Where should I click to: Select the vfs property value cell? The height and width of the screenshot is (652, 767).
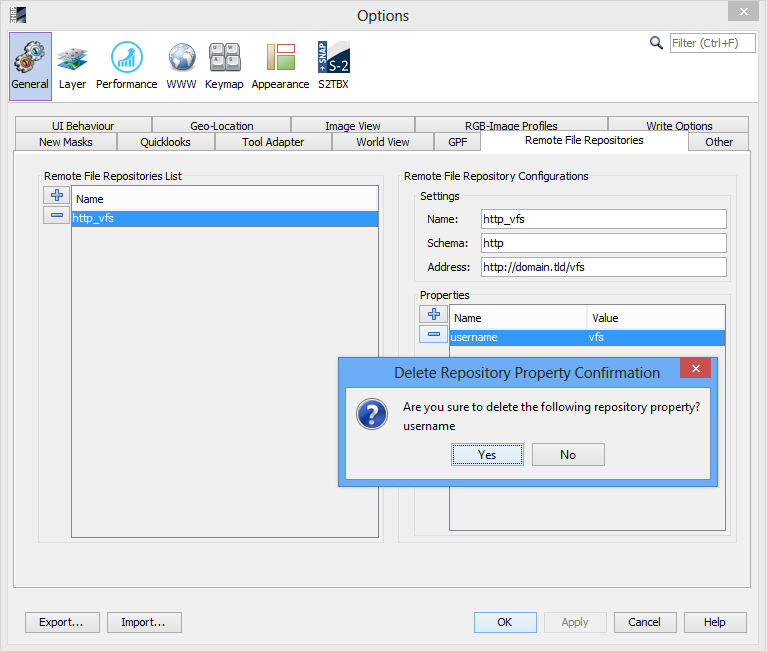coord(655,337)
